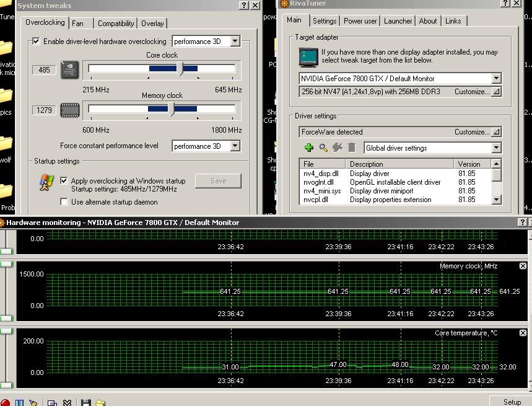Toggle Apply overclocking at Windows startup
Viewport: 532px width, 406px height.
click(x=64, y=180)
